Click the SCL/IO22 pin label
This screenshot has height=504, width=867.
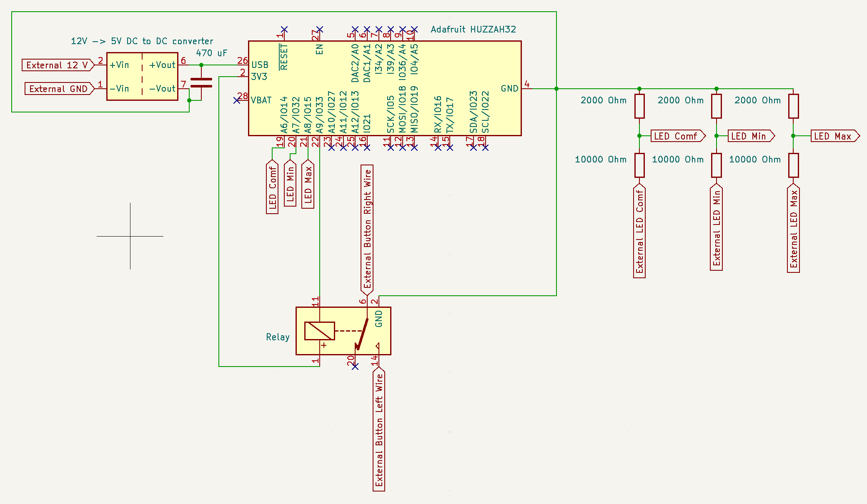pos(485,112)
